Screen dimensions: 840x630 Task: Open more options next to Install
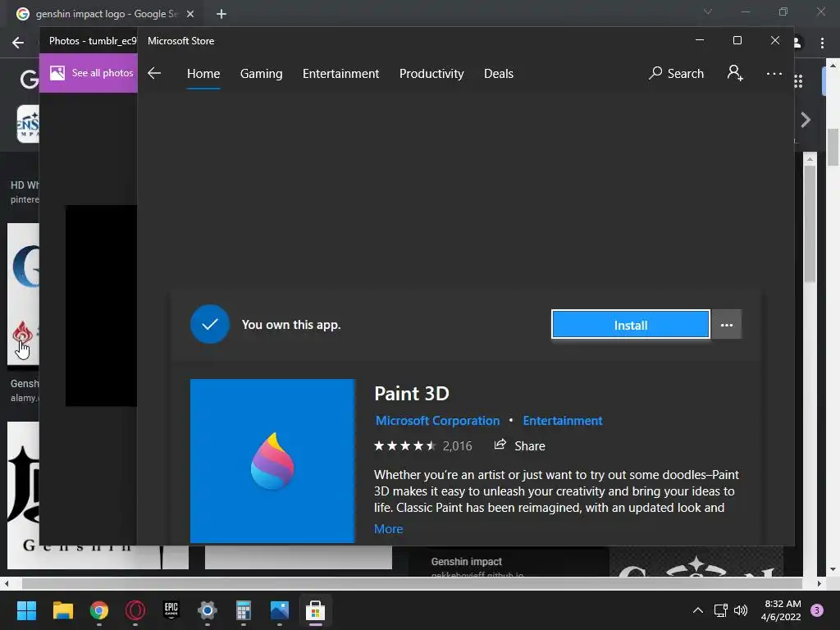(727, 325)
